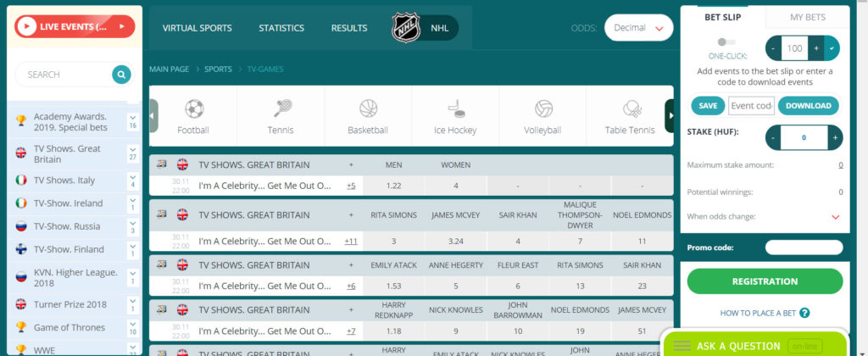Pick the Ice Hockey icon
Image resolution: width=868 pixels, height=356 pixels.
(455, 109)
